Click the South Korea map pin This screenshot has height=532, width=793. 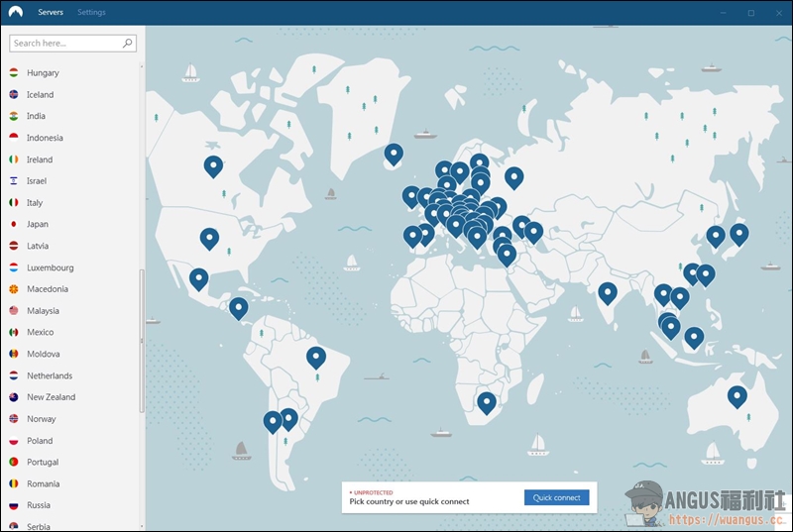pos(716,237)
